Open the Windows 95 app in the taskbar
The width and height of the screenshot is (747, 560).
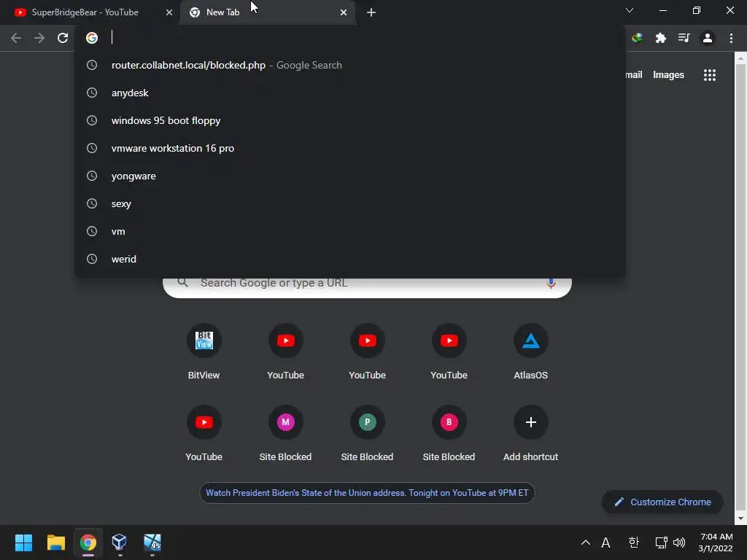click(152, 542)
